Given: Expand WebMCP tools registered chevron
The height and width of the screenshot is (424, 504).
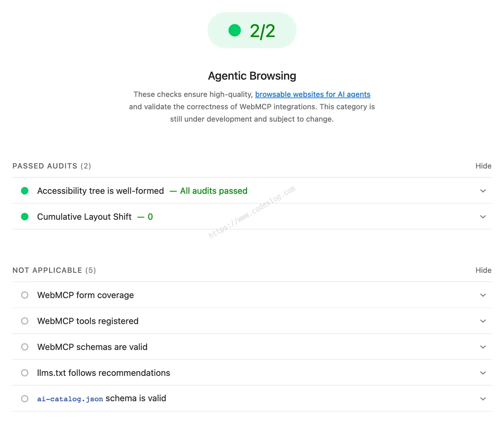Looking at the screenshot, I should pyautogui.click(x=483, y=321).
